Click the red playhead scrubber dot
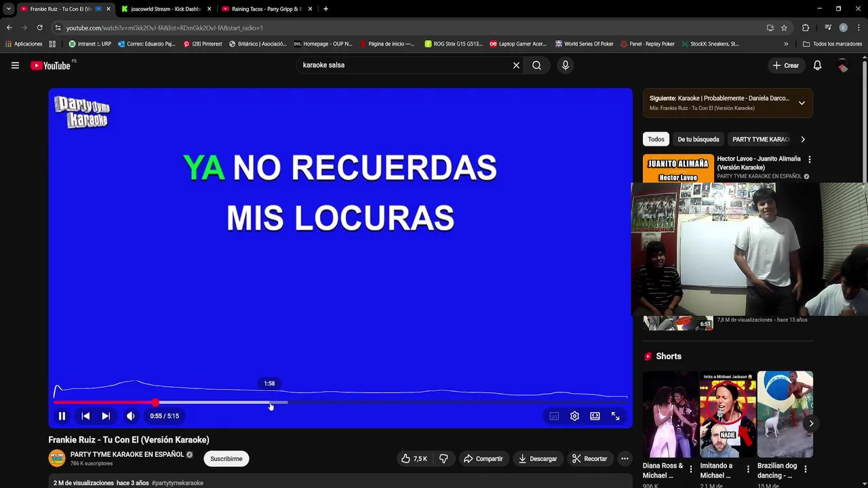 coord(155,403)
